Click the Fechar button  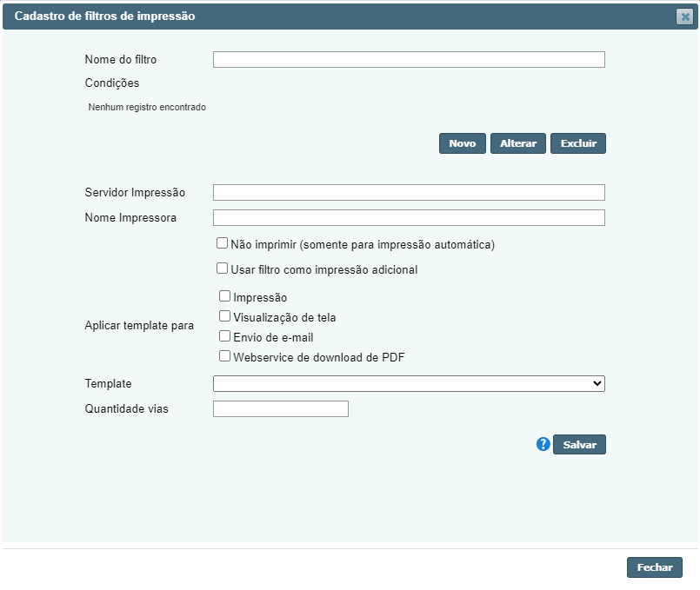(x=655, y=567)
